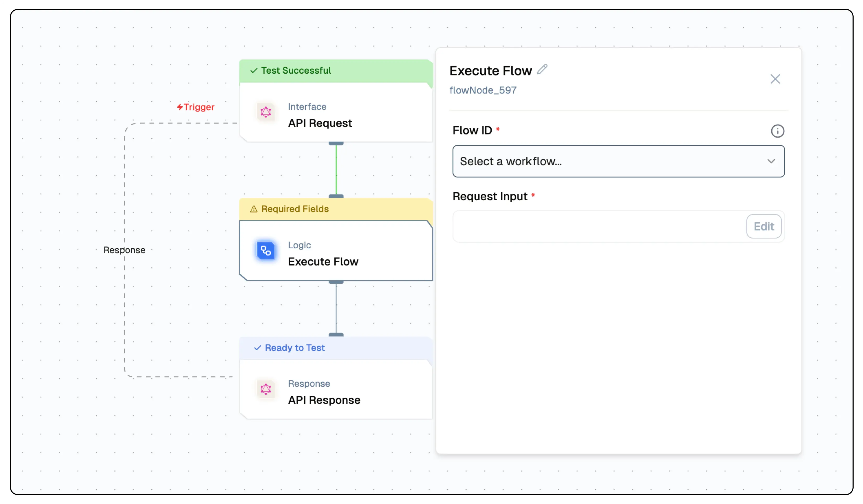The image size is (863, 504).
Task: Click the Response label on dashed connector
Action: click(x=124, y=250)
